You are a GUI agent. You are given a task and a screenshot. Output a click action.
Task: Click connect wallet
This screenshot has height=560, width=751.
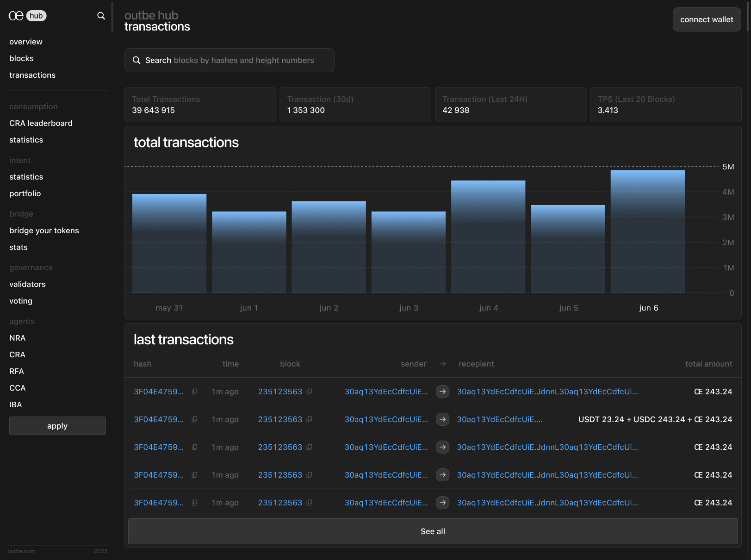(707, 19)
